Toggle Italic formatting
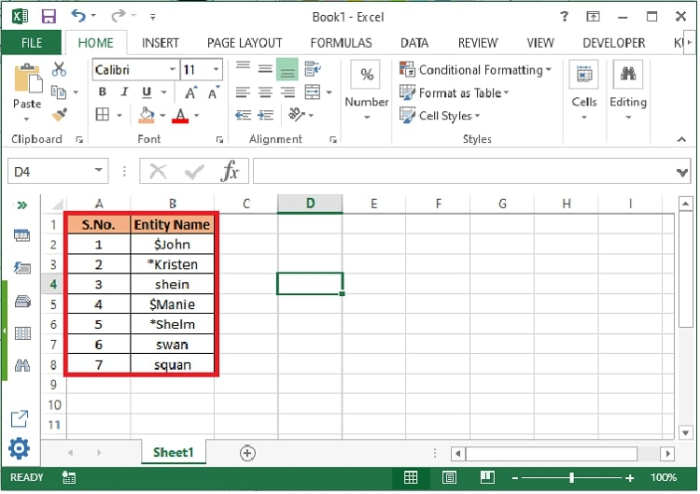The width and height of the screenshot is (700, 494). (x=125, y=92)
